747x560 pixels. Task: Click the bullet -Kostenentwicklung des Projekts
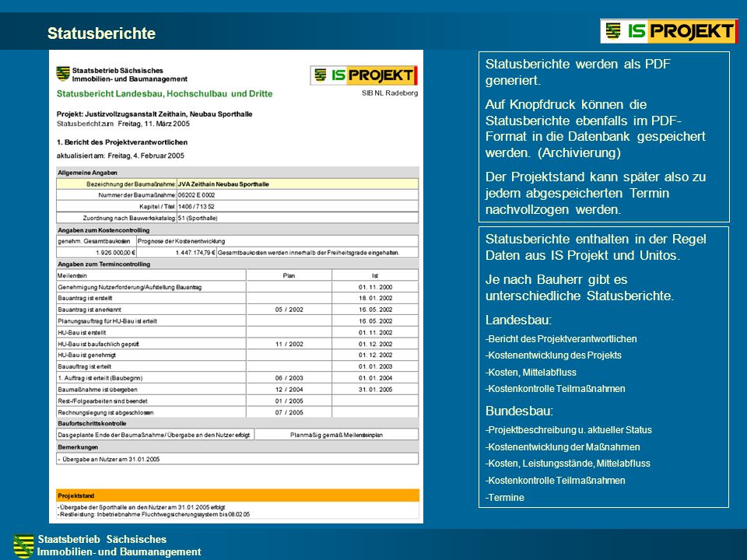553,355
